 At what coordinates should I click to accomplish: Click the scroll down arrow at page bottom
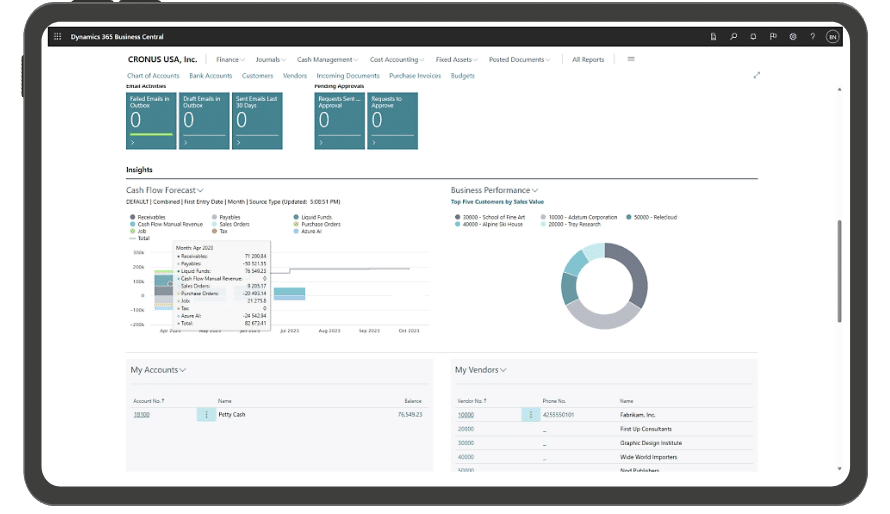(839, 469)
